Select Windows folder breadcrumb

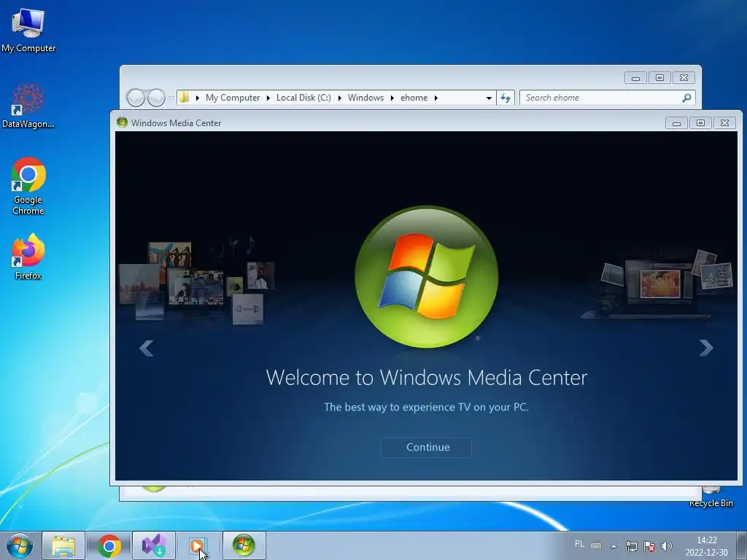[x=365, y=98]
